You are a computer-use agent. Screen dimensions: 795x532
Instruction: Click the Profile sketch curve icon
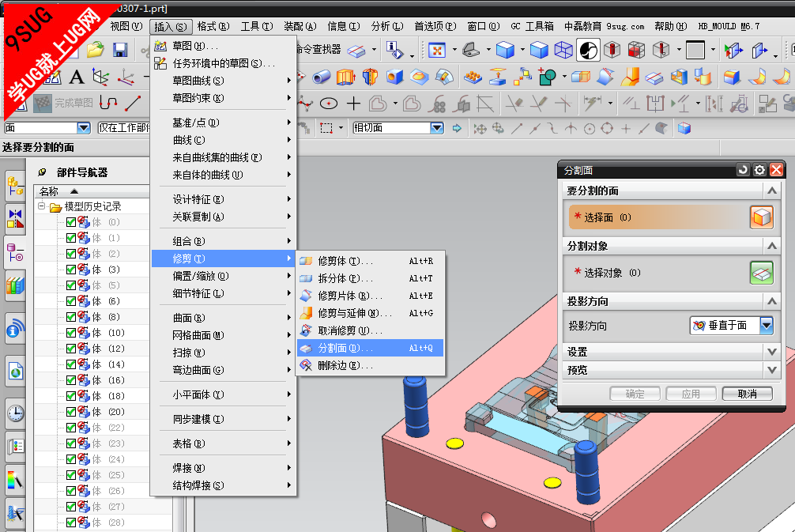pos(108,103)
